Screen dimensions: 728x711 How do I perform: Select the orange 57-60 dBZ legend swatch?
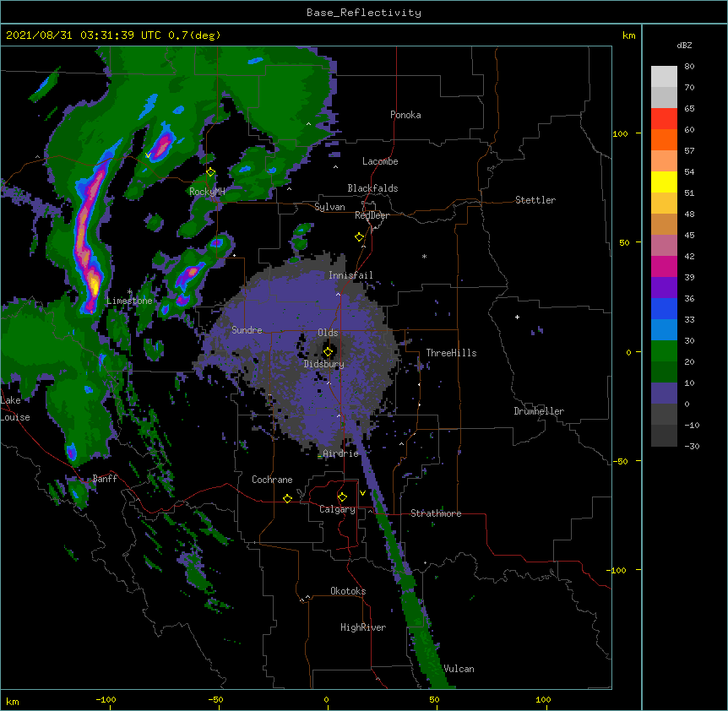click(x=664, y=140)
